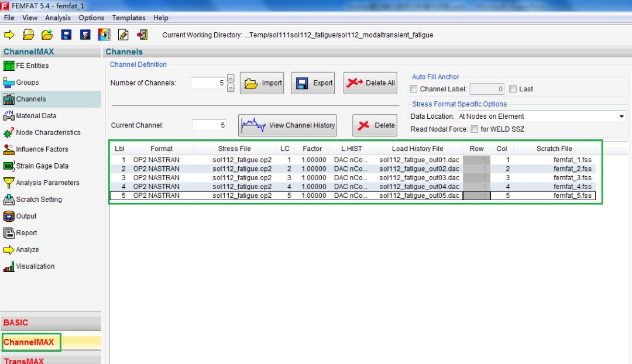
Task: Switch to BASIC module tab
Action: 51,323
